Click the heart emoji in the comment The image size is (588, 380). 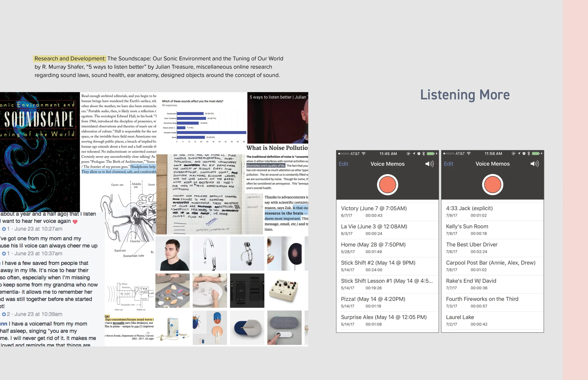[x=75, y=221]
